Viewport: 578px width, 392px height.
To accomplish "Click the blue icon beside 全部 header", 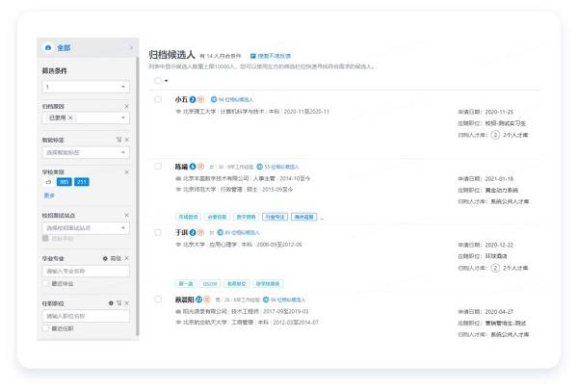I will (47, 47).
